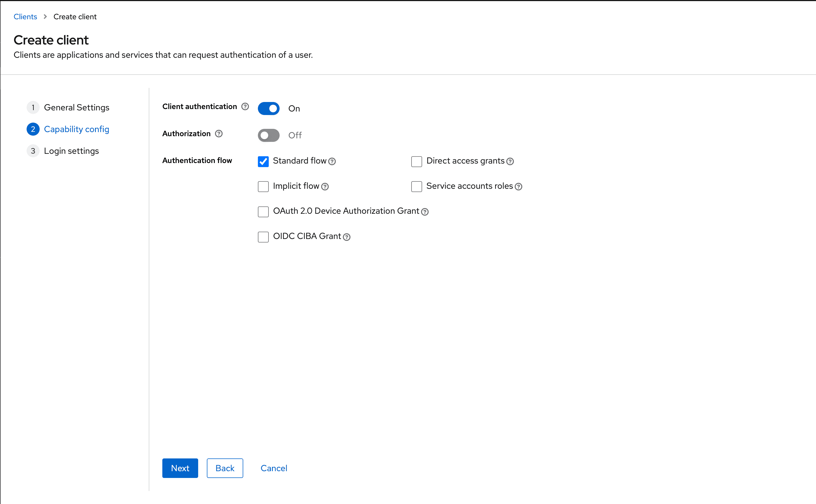View help for Direct access grants
This screenshot has width=816, height=504.
[x=510, y=161]
